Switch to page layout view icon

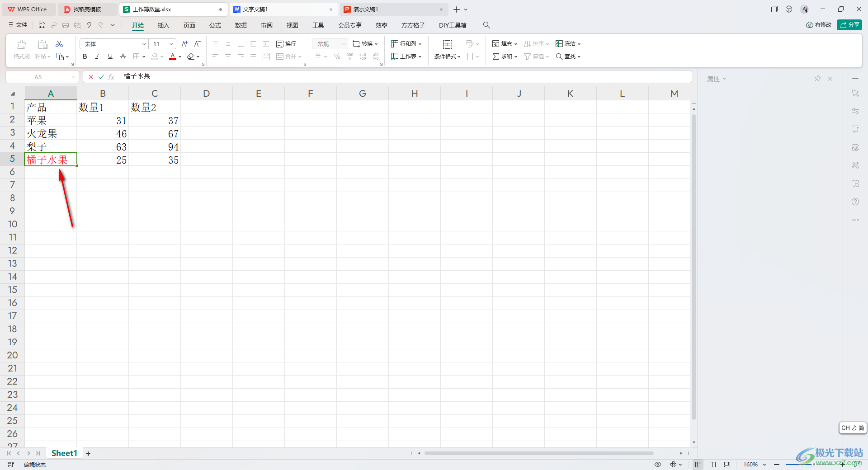712,464
